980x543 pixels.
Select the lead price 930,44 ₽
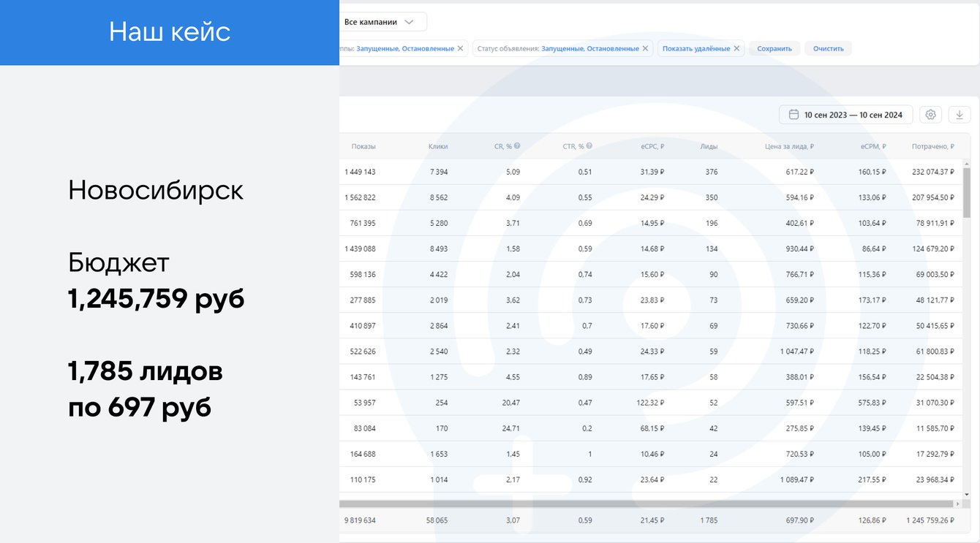click(799, 248)
